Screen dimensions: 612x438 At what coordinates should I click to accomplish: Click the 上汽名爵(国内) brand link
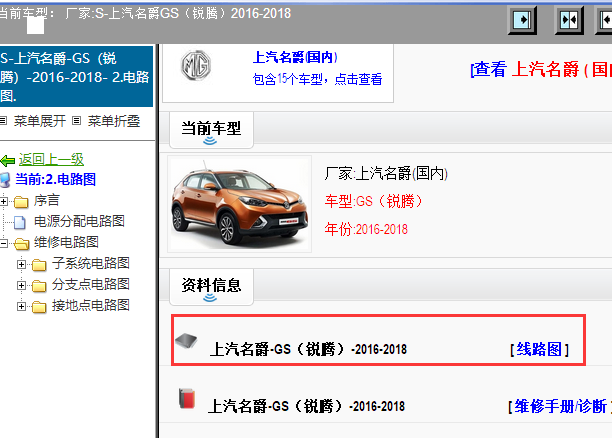295,57
